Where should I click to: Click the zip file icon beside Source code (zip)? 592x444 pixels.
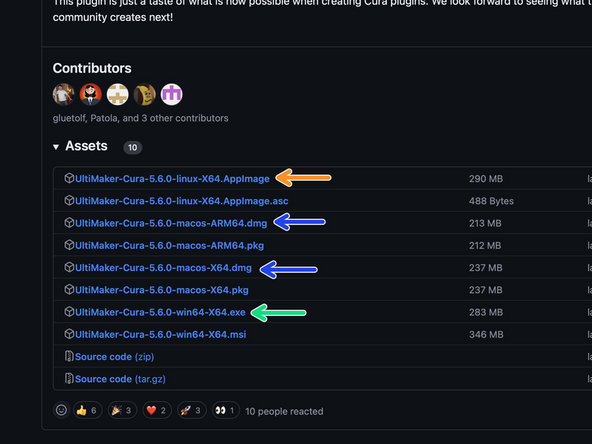(x=69, y=356)
